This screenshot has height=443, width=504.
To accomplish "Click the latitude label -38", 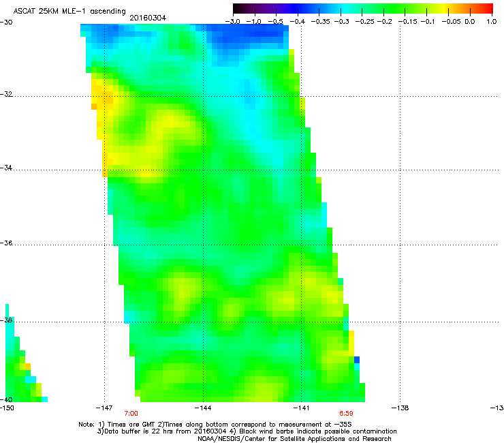I will click(6, 320).
